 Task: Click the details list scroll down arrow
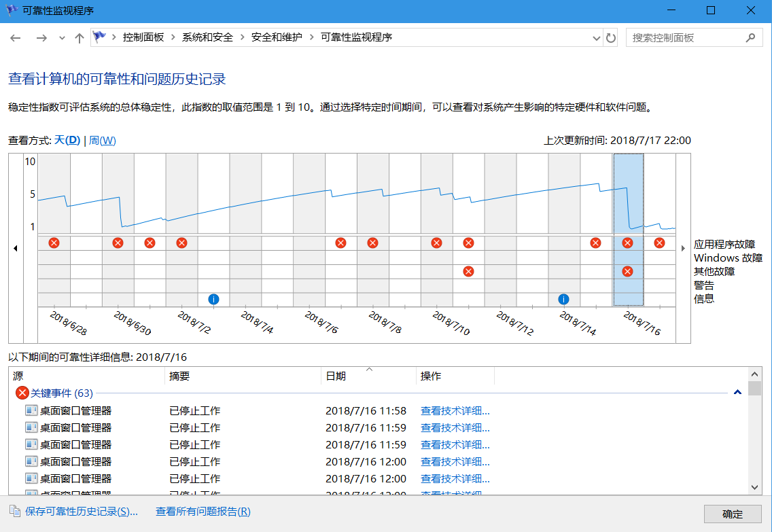click(x=754, y=487)
